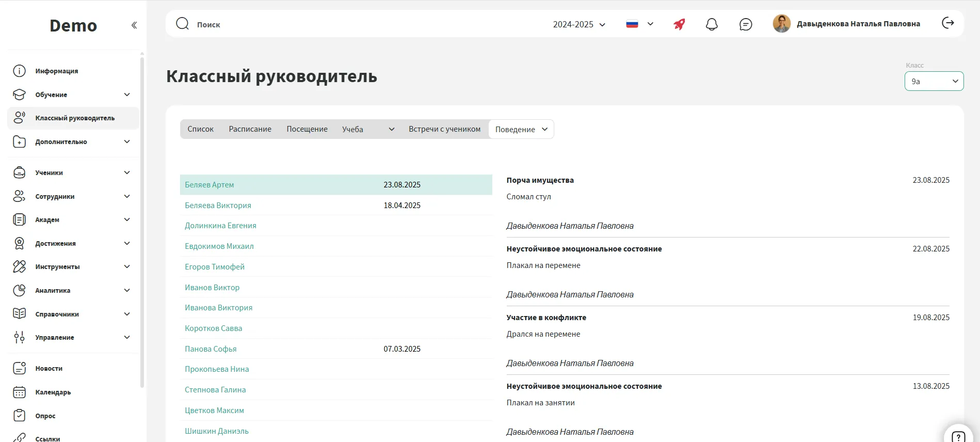Open Информация in the sidebar
980x442 pixels.
pyautogui.click(x=56, y=71)
